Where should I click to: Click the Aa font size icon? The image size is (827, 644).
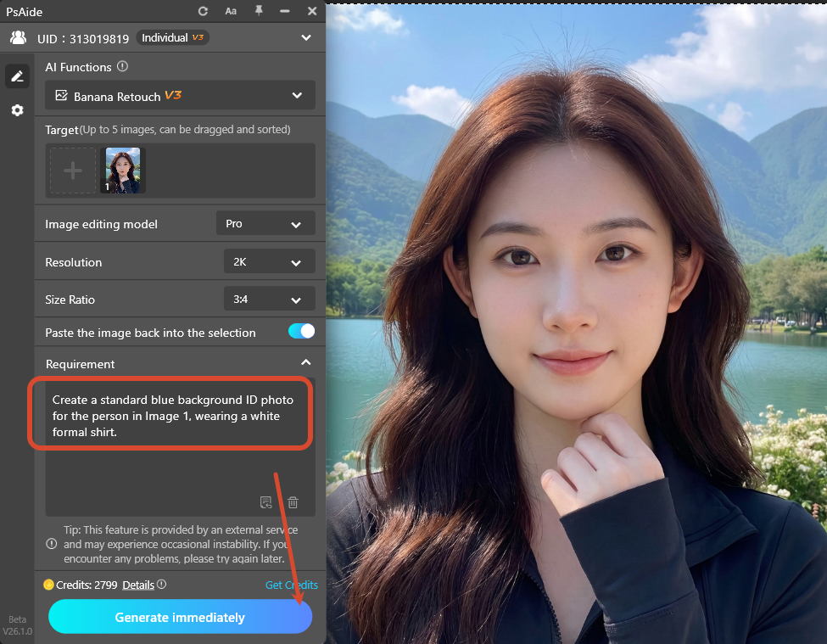pyautogui.click(x=231, y=11)
